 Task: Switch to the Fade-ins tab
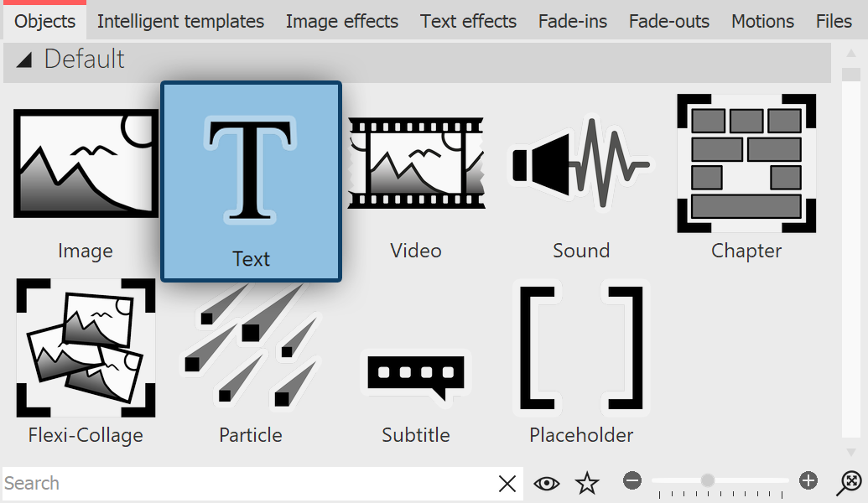tap(572, 21)
